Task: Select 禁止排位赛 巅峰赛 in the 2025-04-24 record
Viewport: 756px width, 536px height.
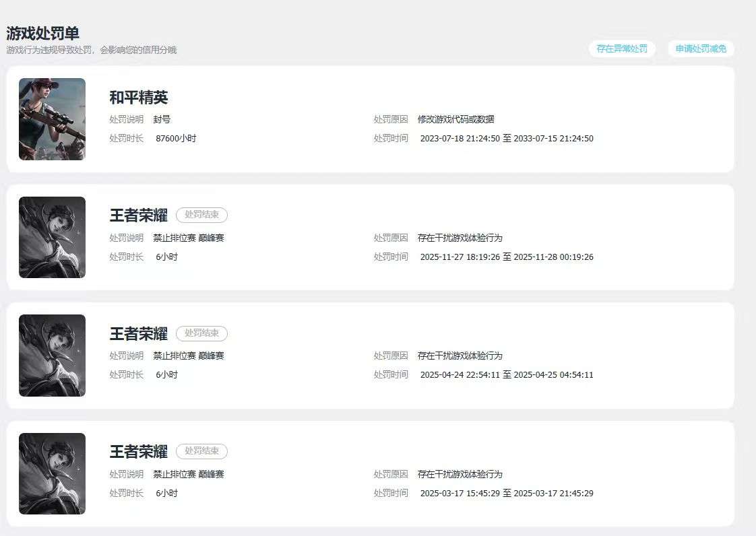Action: 189,356
